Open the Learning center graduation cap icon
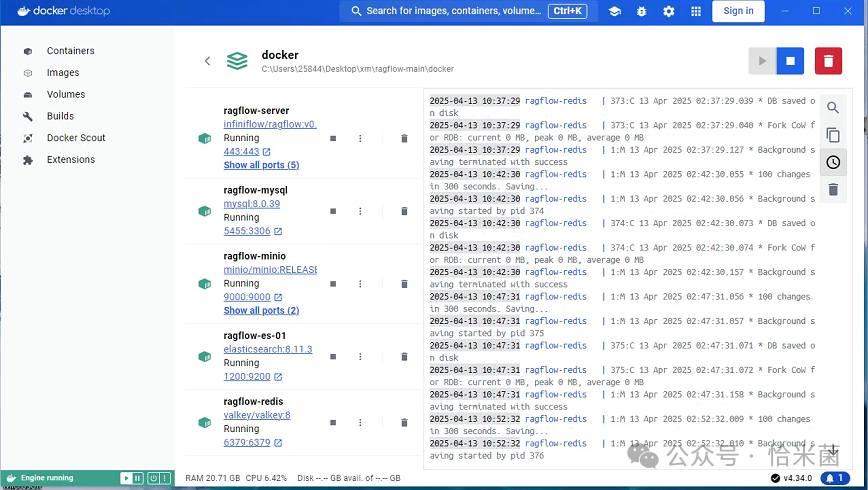The height and width of the screenshot is (490, 868). click(614, 11)
